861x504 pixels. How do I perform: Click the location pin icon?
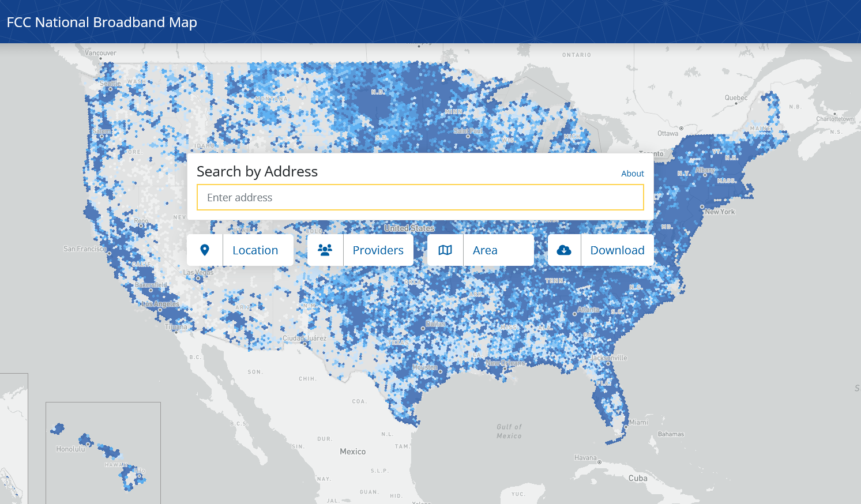[x=205, y=250]
